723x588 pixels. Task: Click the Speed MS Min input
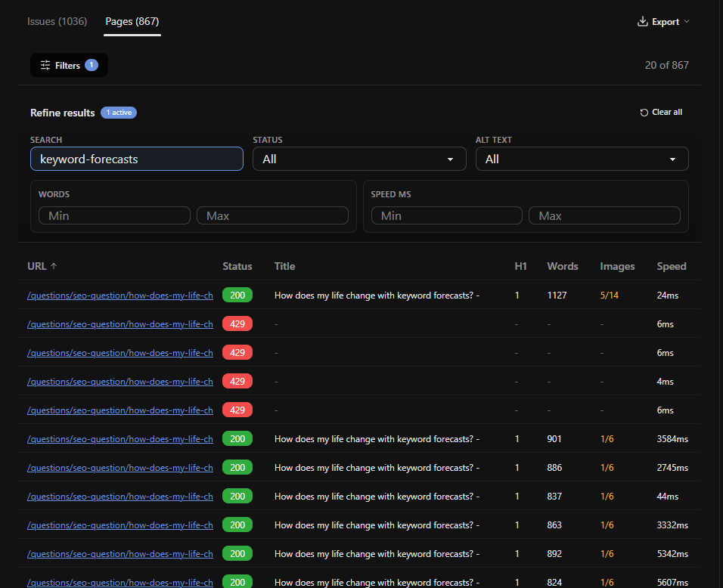pos(447,215)
